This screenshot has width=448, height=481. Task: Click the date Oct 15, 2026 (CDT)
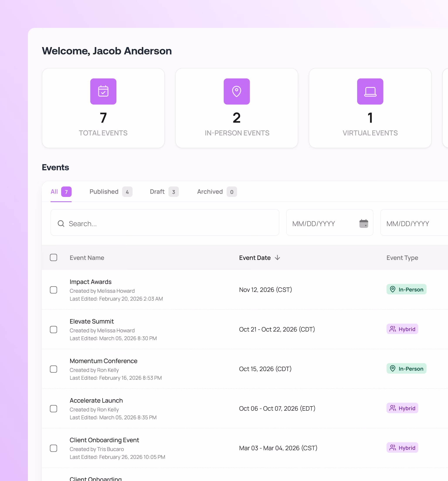coord(265,369)
